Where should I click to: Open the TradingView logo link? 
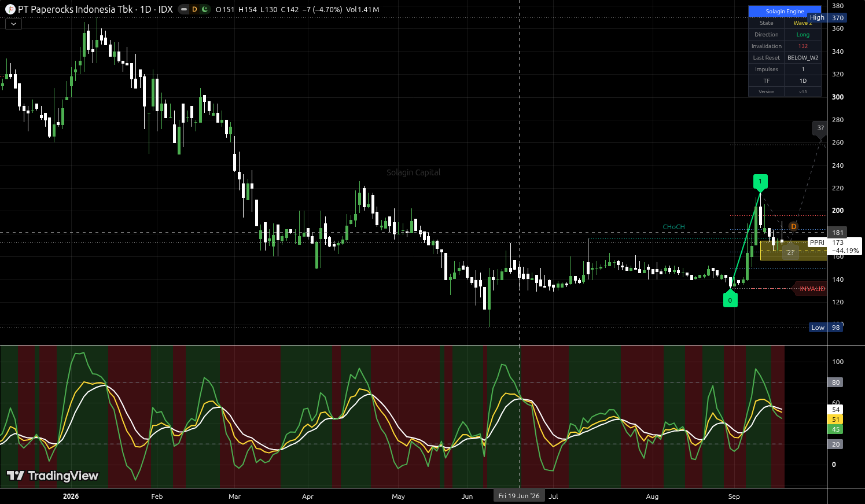tap(52, 476)
